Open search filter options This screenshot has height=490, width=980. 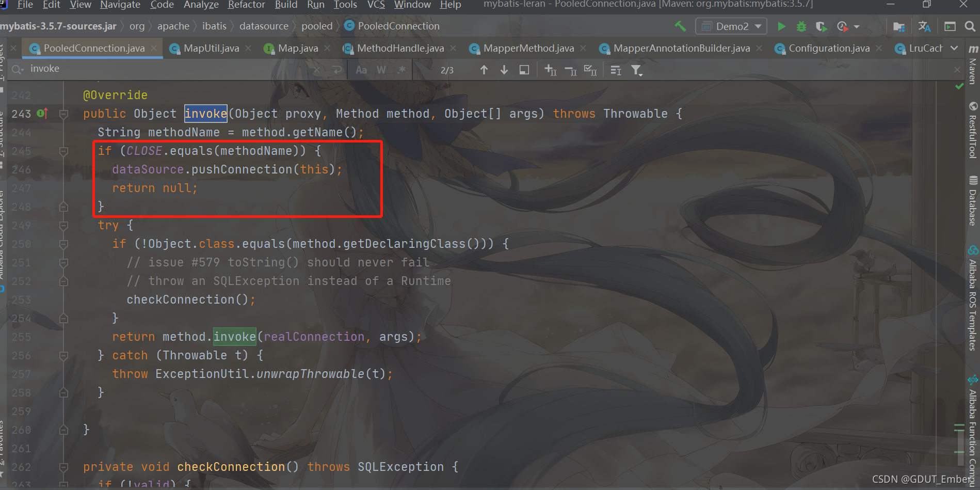[637, 70]
